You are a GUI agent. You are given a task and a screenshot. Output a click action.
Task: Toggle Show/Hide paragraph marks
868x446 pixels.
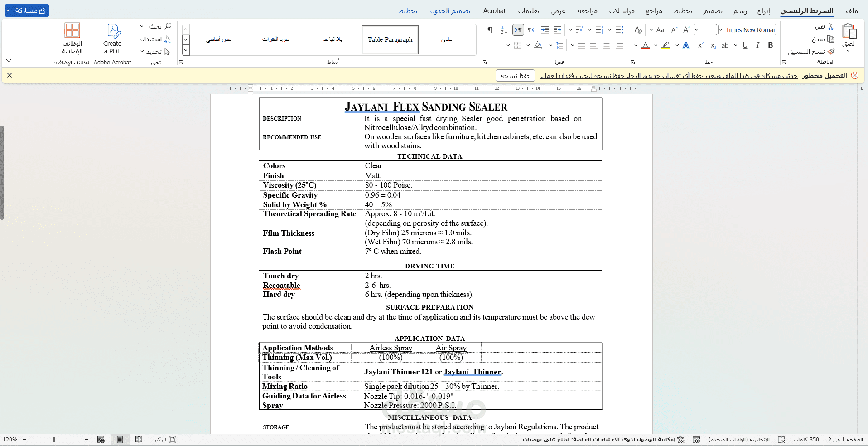[x=490, y=30]
